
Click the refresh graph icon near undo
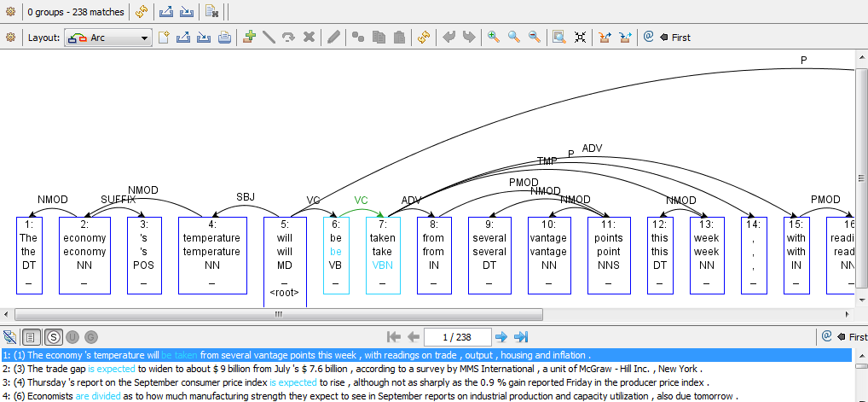(424, 38)
